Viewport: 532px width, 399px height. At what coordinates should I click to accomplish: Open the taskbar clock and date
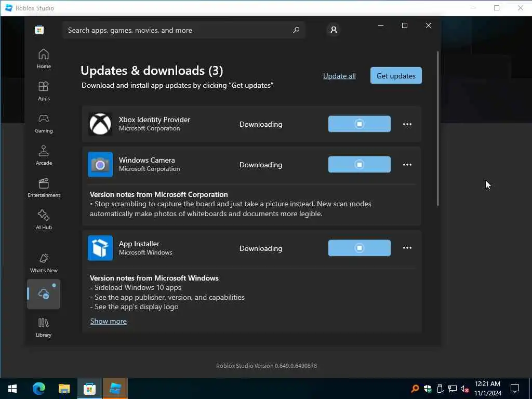[x=487, y=389]
